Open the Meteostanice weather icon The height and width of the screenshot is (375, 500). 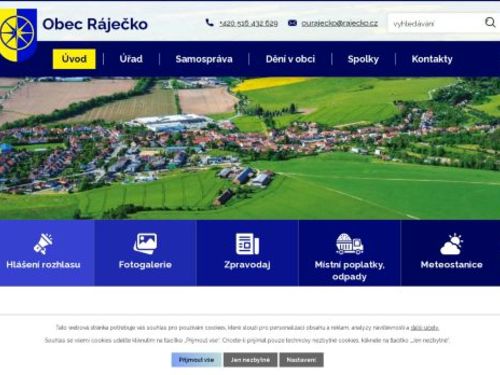pyautogui.click(x=452, y=244)
